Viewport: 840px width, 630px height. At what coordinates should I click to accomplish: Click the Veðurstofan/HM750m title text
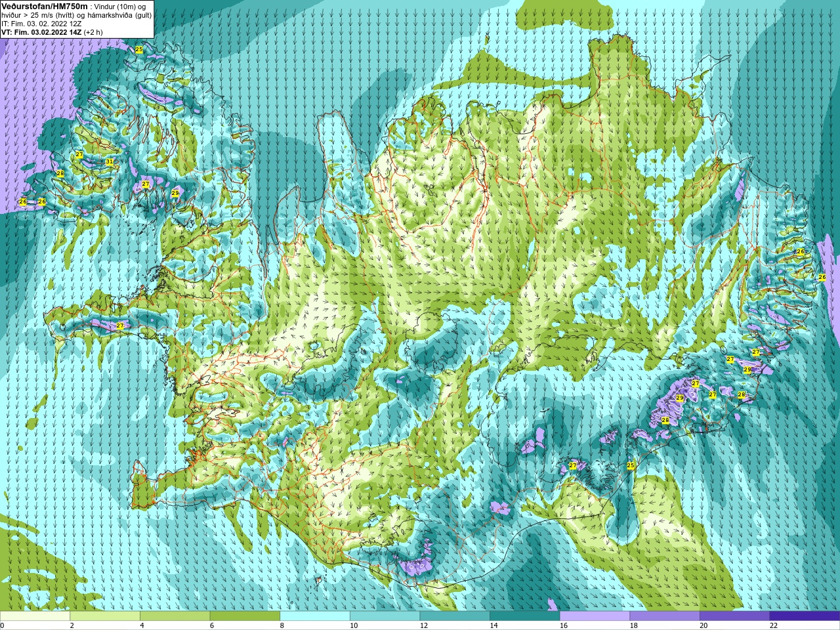(x=45, y=5)
